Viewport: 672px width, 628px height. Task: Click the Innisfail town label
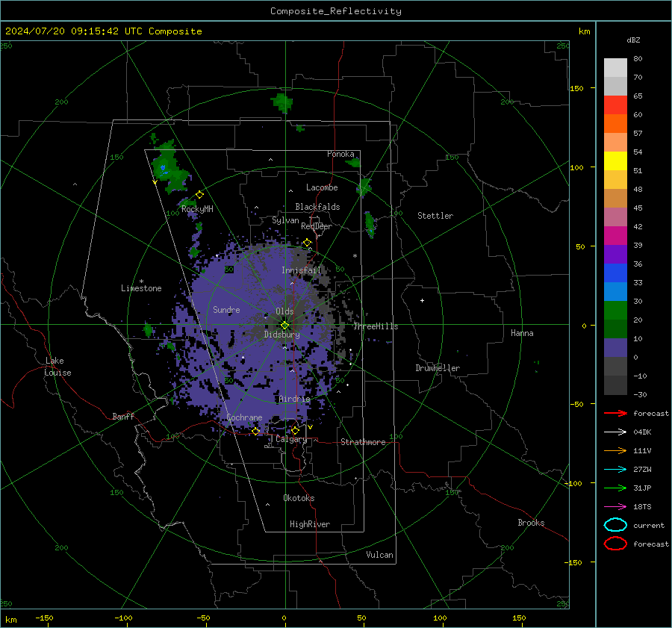pyautogui.click(x=301, y=270)
